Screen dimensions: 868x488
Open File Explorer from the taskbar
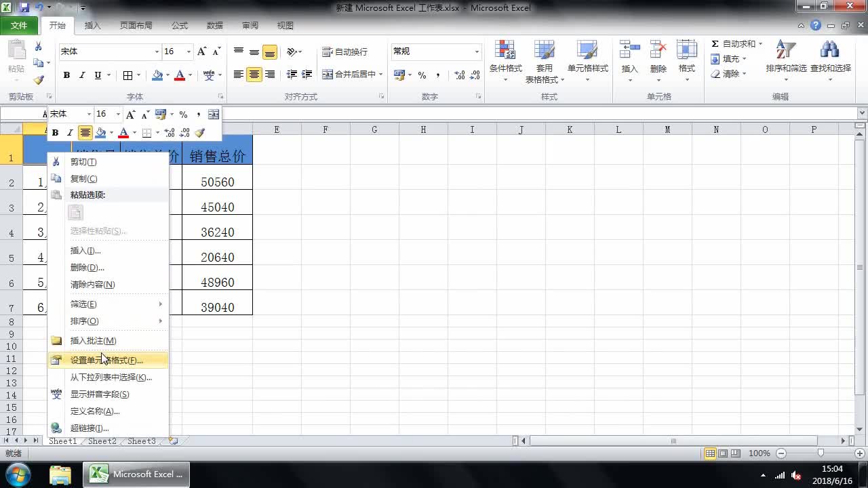(x=60, y=474)
